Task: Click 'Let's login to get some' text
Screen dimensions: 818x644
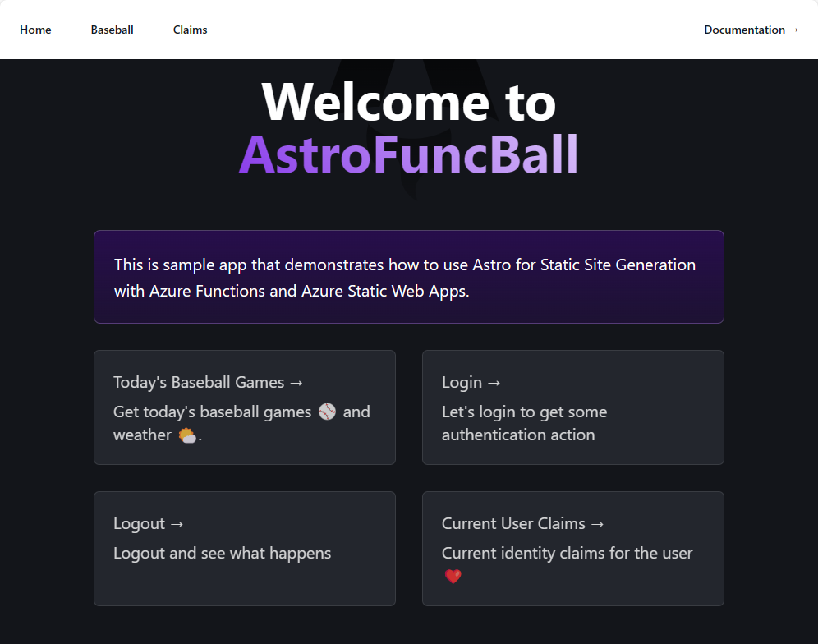Action: (524, 412)
